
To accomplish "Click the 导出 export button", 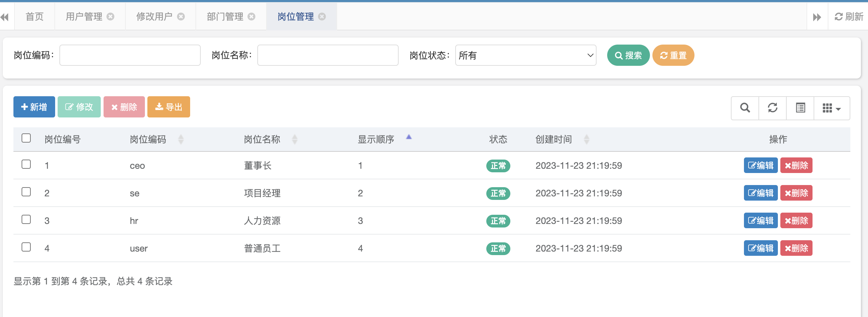I will [169, 107].
